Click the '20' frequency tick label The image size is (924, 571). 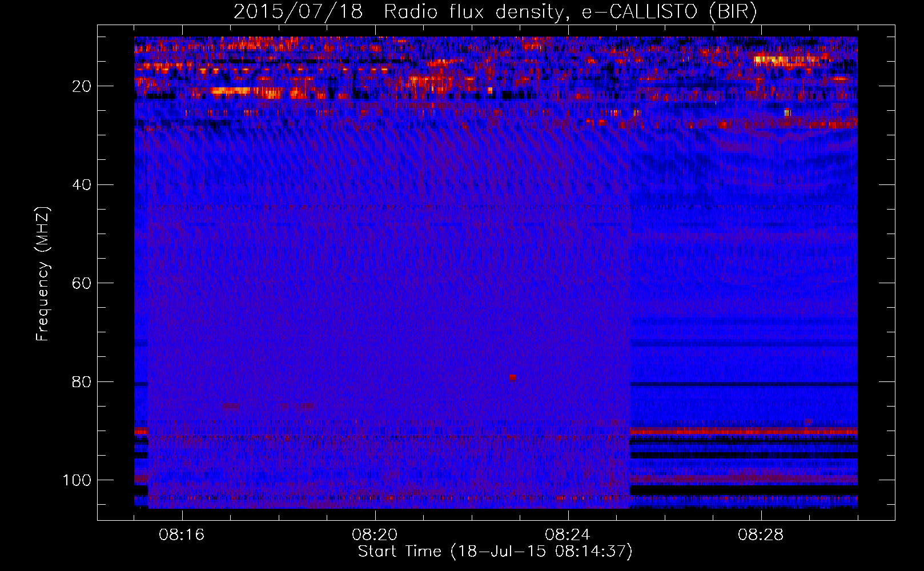pyautogui.click(x=82, y=86)
